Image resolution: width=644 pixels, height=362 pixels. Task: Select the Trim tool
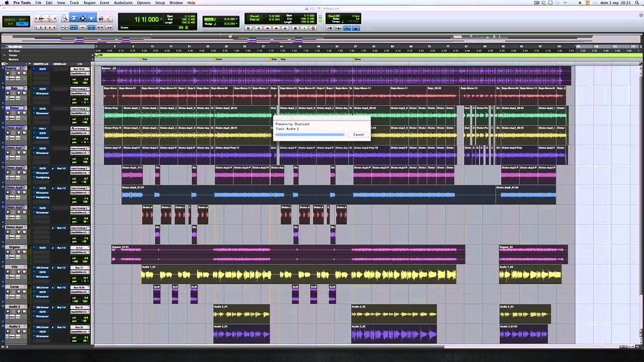[x=74, y=19]
